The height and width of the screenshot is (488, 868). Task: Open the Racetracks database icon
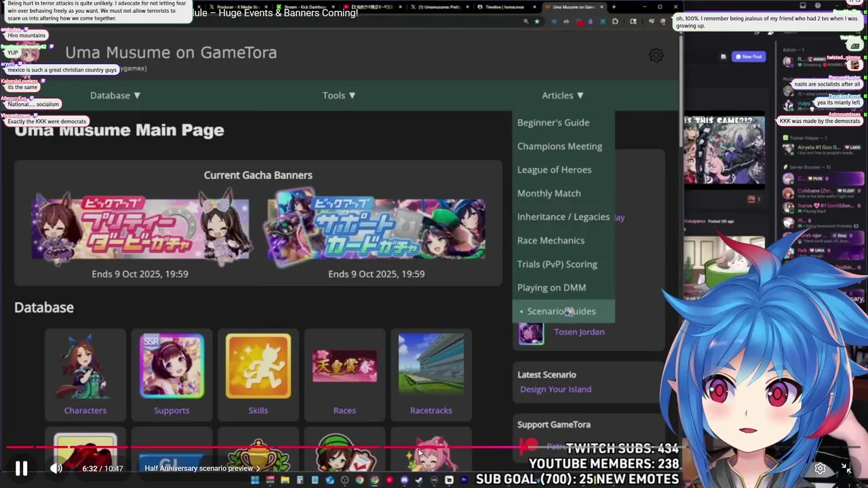[x=431, y=374]
